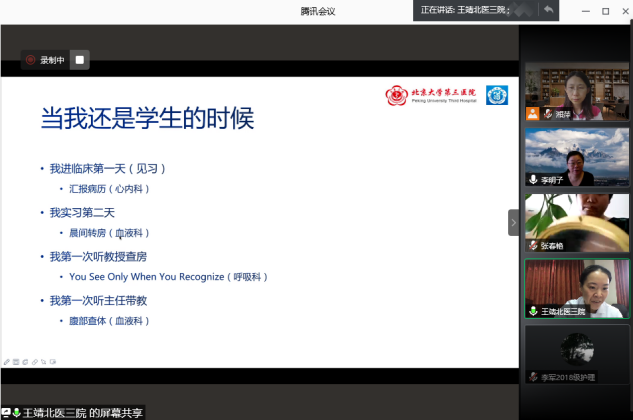Select the 李军2018级护理 participant tile

click(x=577, y=354)
